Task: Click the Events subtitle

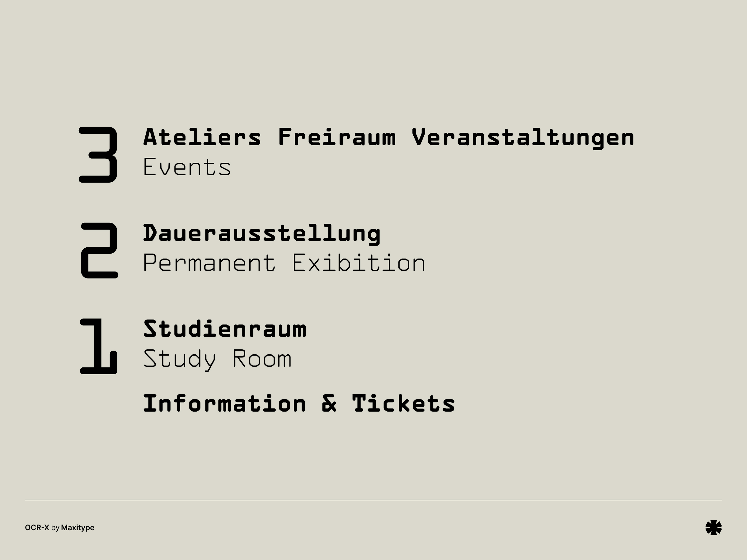Action: tap(187, 167)
